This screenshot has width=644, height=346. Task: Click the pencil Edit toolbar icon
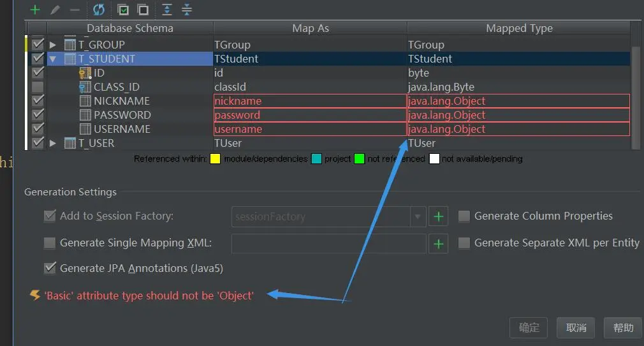click(x=55, y=10)
